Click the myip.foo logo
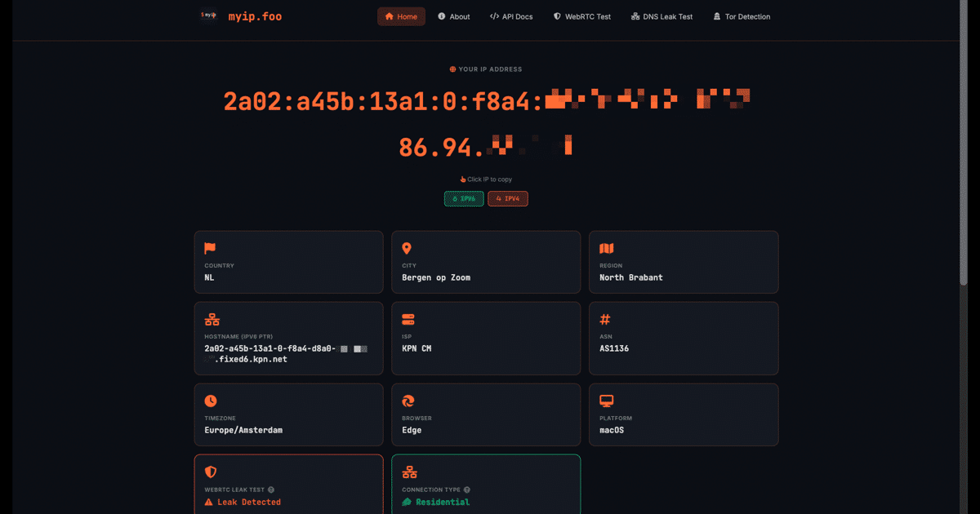980x514 pixels. 254,16
